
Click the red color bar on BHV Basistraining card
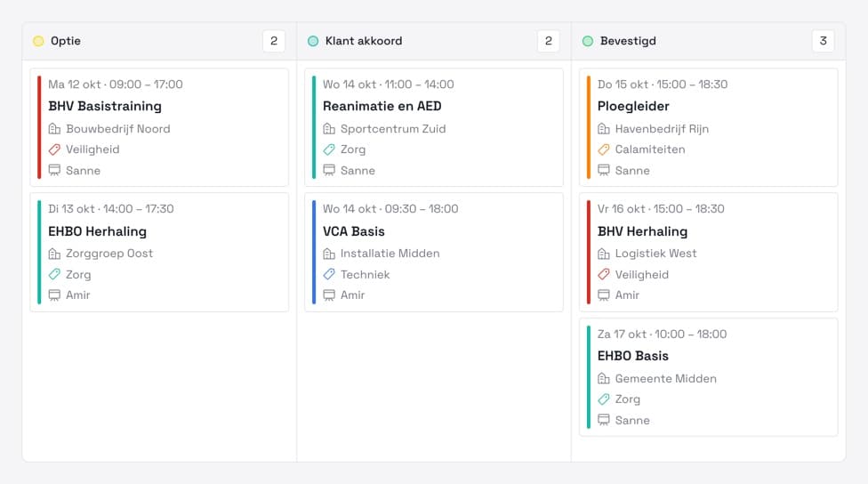(39, 127)
